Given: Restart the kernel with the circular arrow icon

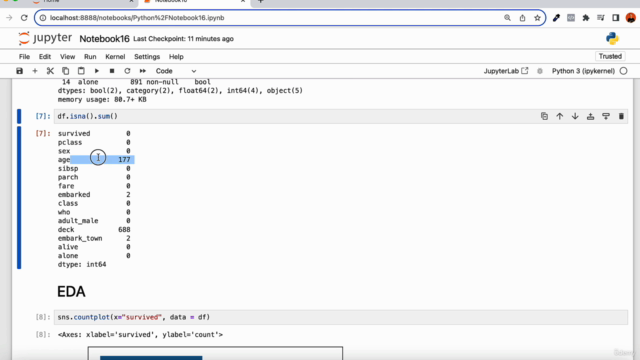Looking at the screenshot, I should pos(127,71).
